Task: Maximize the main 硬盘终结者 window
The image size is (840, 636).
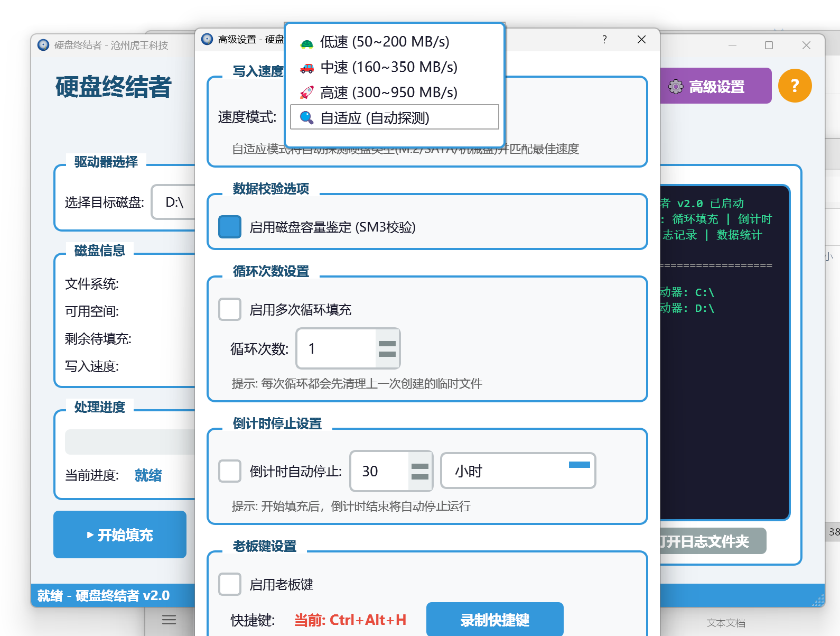Action: [x=769, y=45]
